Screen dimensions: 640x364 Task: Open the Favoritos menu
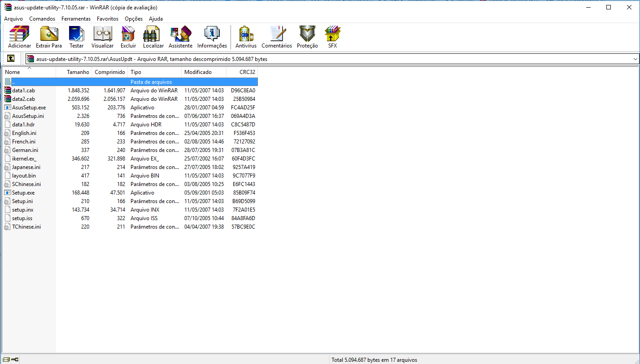[x=108, y=19]
